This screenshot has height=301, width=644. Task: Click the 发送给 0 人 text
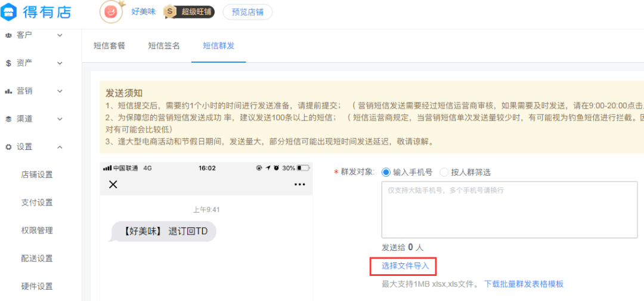tap(402, 247)
